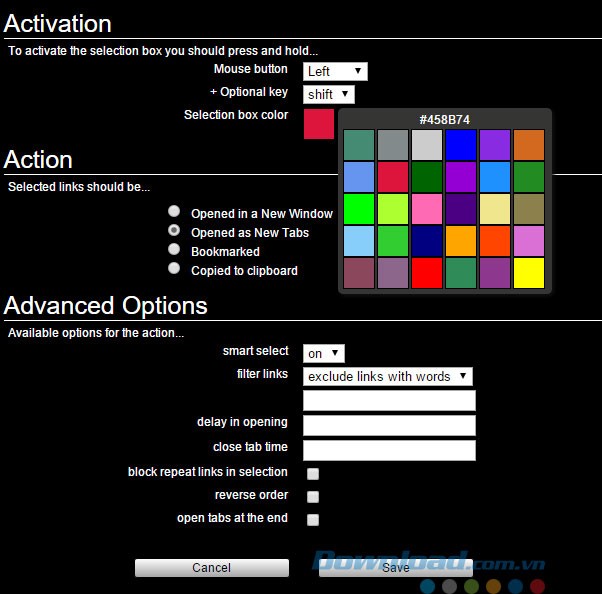Open the smart select dropdown
This screenshot has height=594, width=602.
click(x=323, y=353)
